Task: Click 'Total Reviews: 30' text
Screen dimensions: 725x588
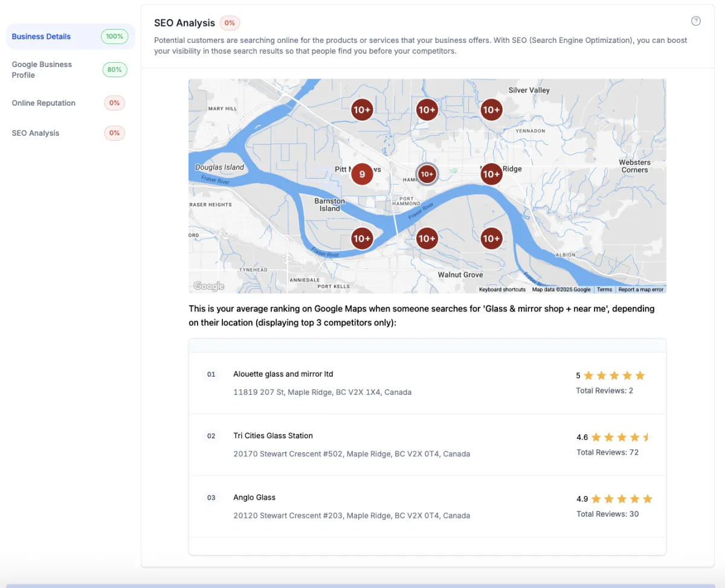Action: click(607, 514)
